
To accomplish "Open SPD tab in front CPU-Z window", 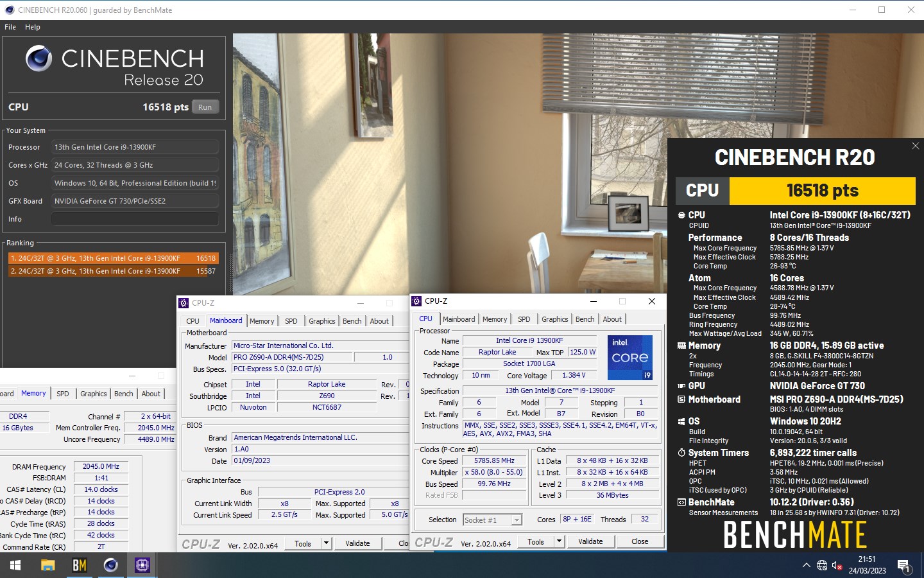I will pos(524,319).
